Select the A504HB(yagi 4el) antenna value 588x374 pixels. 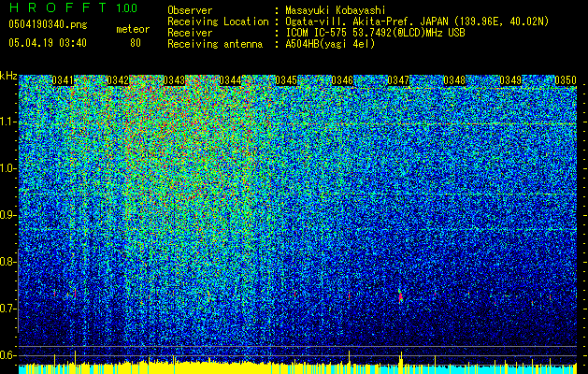tap(330, 44)
